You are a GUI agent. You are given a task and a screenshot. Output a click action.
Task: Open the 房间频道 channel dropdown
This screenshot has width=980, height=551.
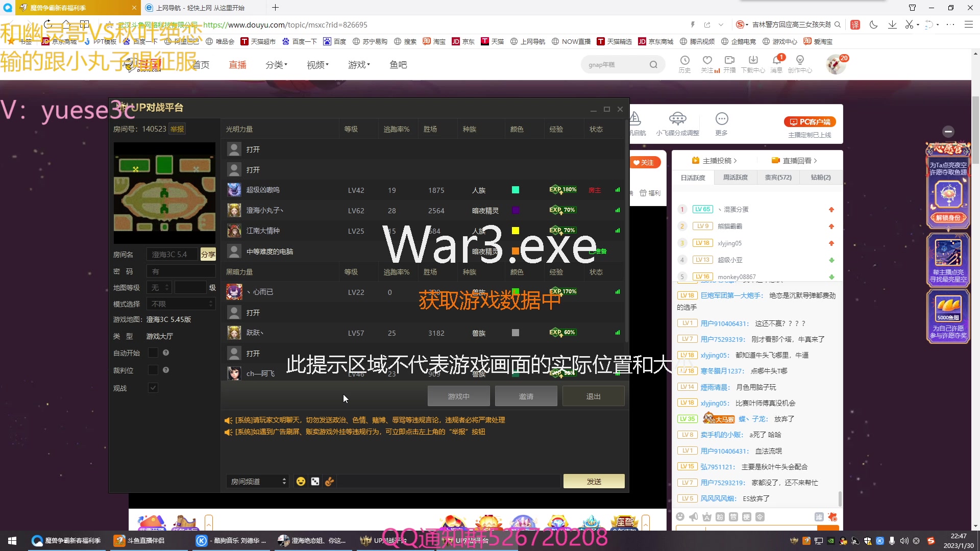pos(257,482)
